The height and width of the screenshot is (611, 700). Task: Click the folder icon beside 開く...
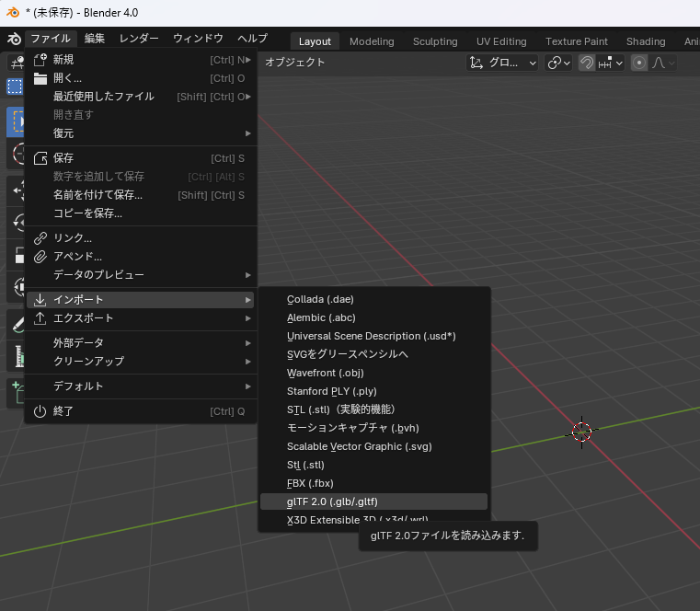(x=40, y=78)
